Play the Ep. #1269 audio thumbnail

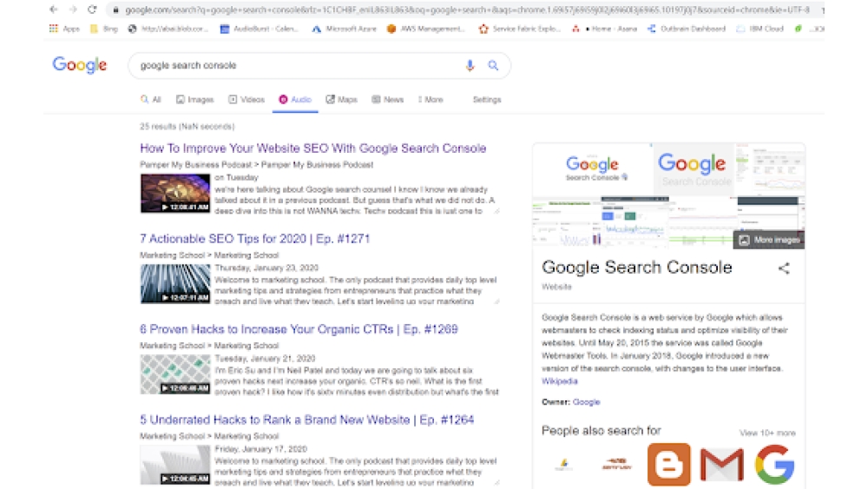point(175,374)
